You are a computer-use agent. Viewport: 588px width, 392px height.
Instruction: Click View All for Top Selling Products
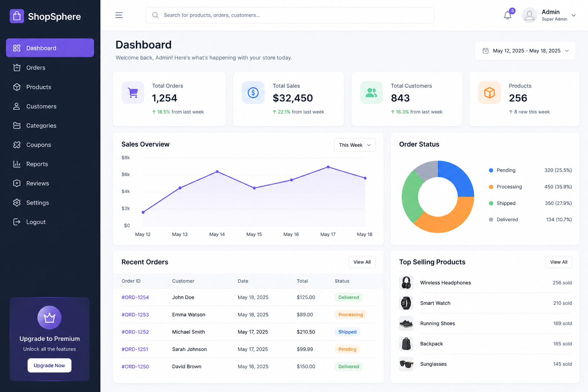click(x=559, y=262)
